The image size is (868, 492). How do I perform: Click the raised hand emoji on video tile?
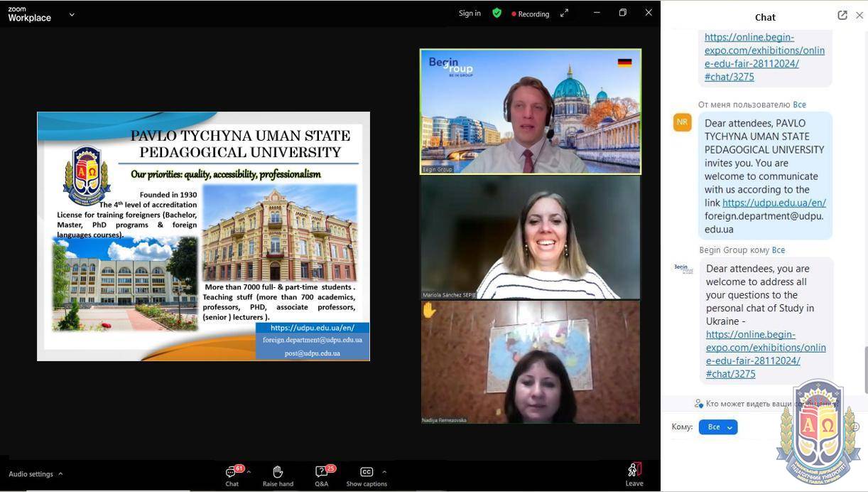(x=429, y=310)
